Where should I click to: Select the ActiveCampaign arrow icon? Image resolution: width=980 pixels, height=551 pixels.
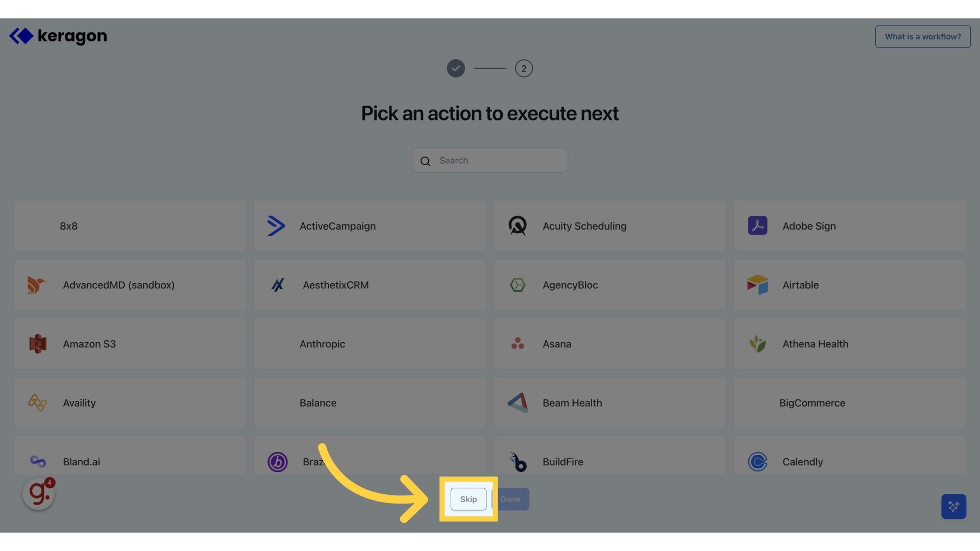pyautogui.click(x=276, y=226)
